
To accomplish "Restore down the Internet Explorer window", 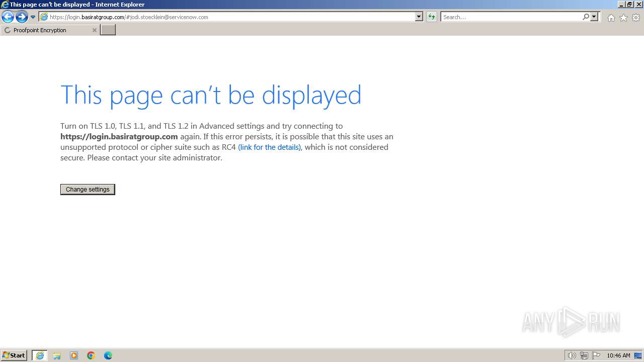I will [x=629, y=5].
